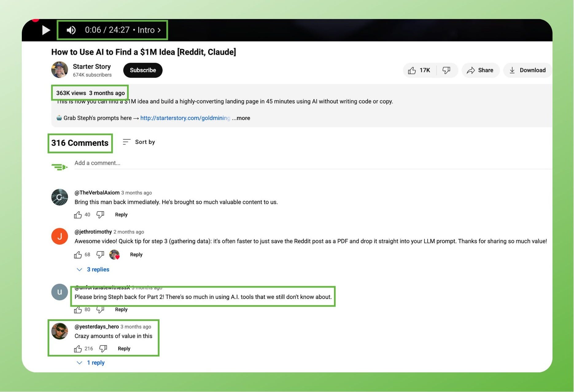
Task: Open the 'u' avatar of @unfortunatewitnessX
Action: pos(60,292)
